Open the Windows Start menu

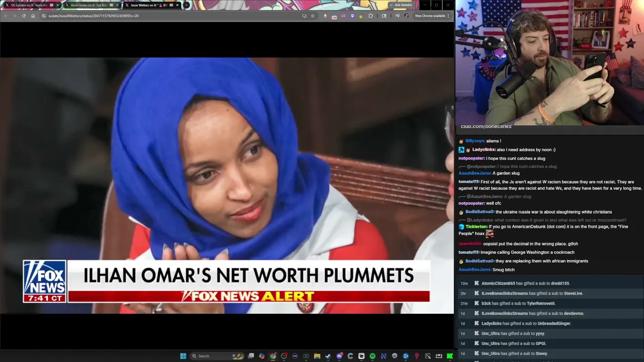[x=183, y=356]
